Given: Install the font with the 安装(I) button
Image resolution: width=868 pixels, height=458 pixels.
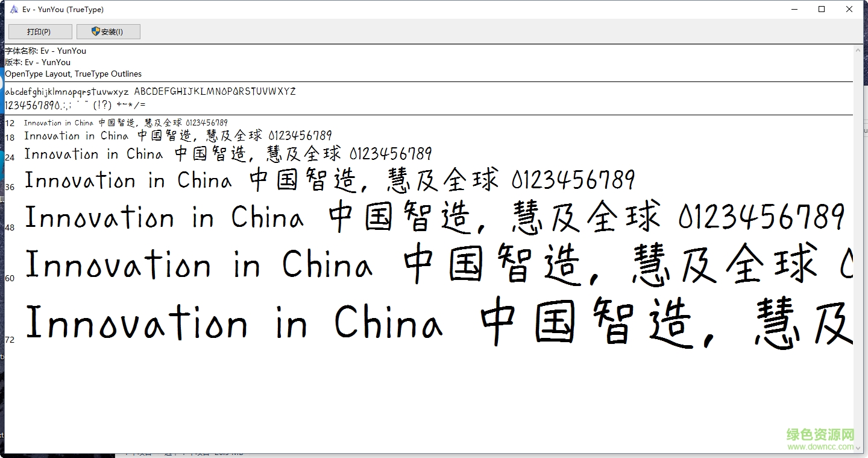Looking at the screenshot, I should tap(108, 31).
